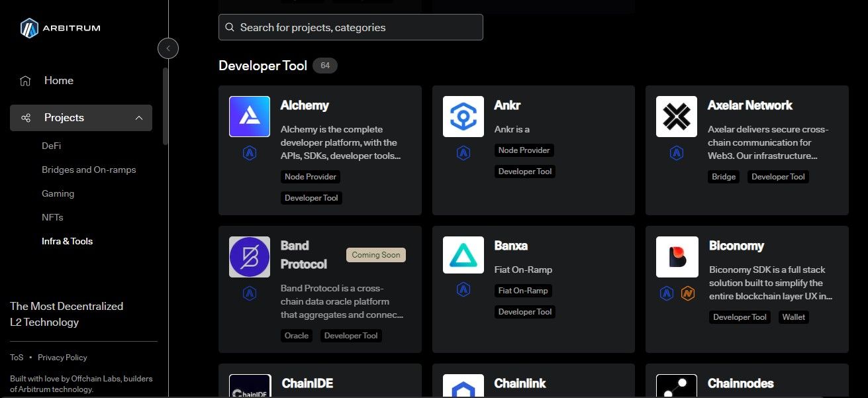Viewport: 868px width, 398px height.
Task: Click Bridge tag on Axelar card
Action: point(724,177)
